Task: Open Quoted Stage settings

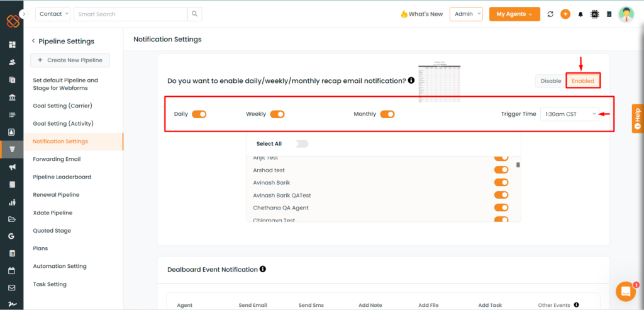Action: (x=52, y=231)
